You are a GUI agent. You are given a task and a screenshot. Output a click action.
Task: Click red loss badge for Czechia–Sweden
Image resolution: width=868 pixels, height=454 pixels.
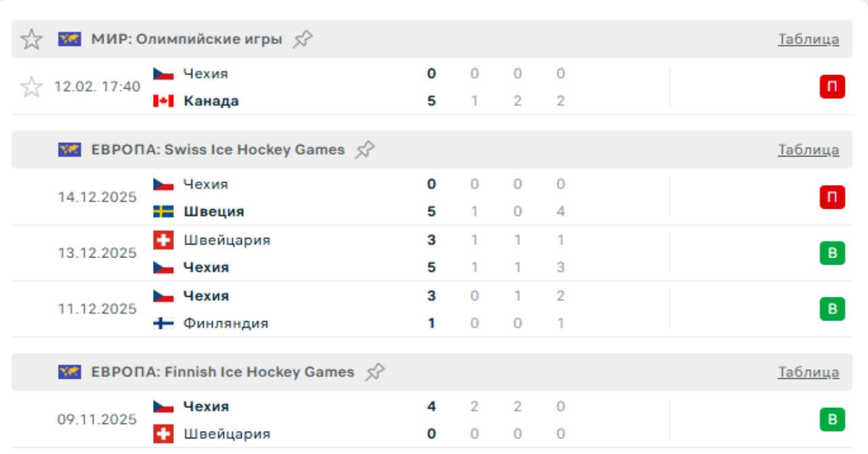tap(832, 197)
